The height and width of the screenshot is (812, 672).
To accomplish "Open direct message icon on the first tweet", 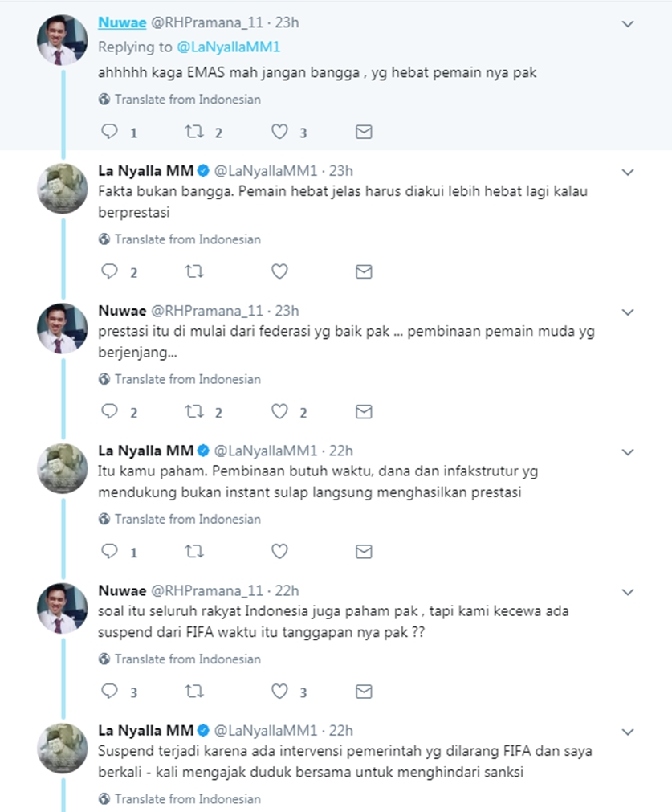I will click(363, 132).
